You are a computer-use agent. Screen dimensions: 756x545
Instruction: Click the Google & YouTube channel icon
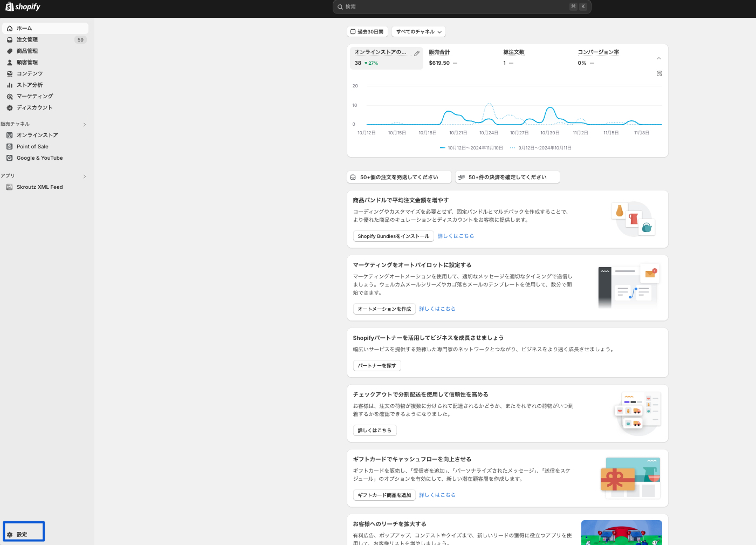pos(10,158)
